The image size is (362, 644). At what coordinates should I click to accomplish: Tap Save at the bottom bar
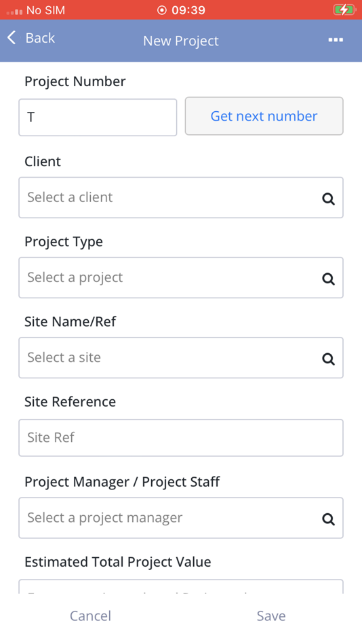click(271, 616)
